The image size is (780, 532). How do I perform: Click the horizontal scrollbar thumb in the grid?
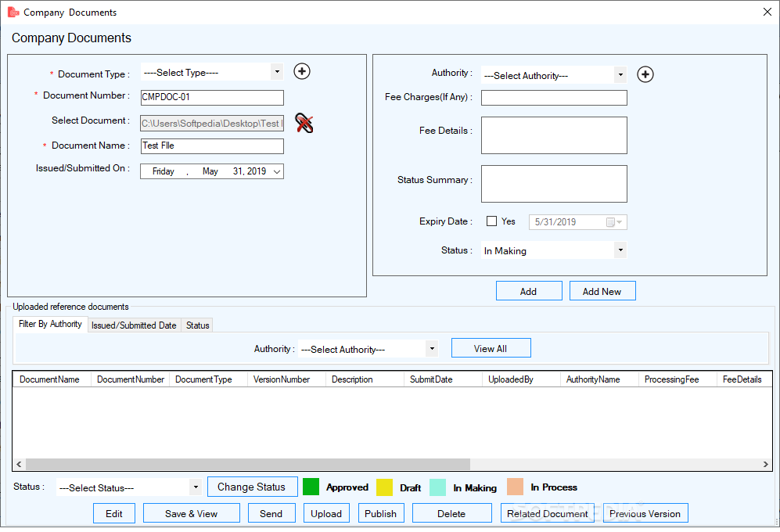click(248, 464)
